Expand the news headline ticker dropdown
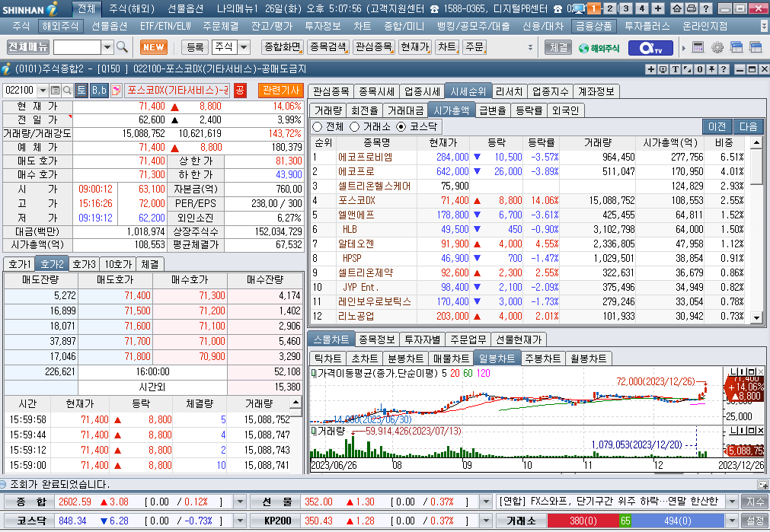The image size is (770, 532). coord(732,502)
